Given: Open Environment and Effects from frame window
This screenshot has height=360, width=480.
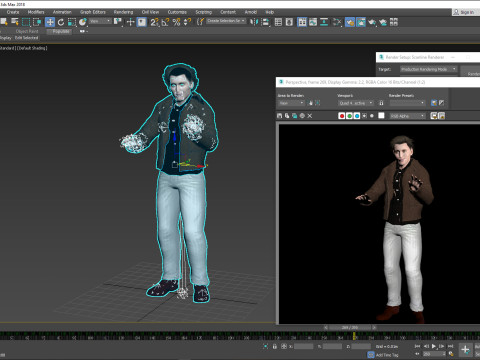Looking at the screenshot, I should tap(441, 103).
